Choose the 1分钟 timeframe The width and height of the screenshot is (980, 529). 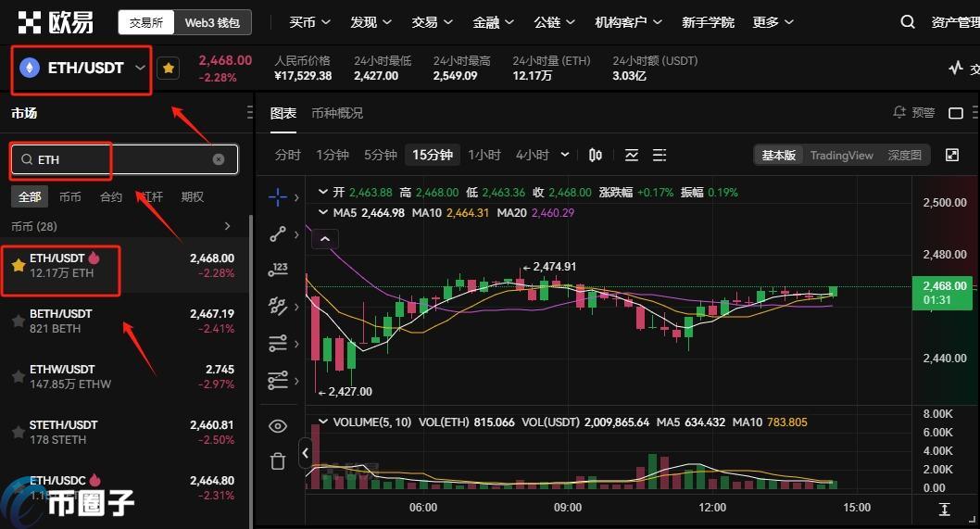333,155
